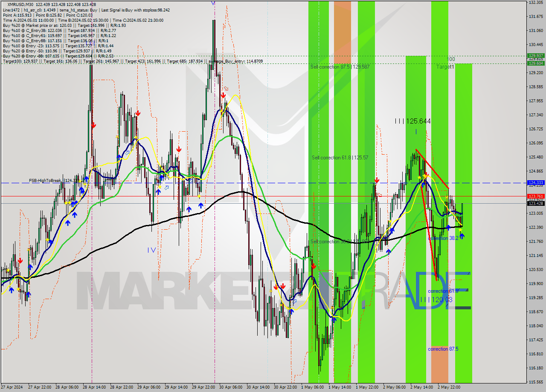546x392 pixels.
Task: Click the black 123.428 current price tag
Action: pyautogui.click(x=536, y=203)
